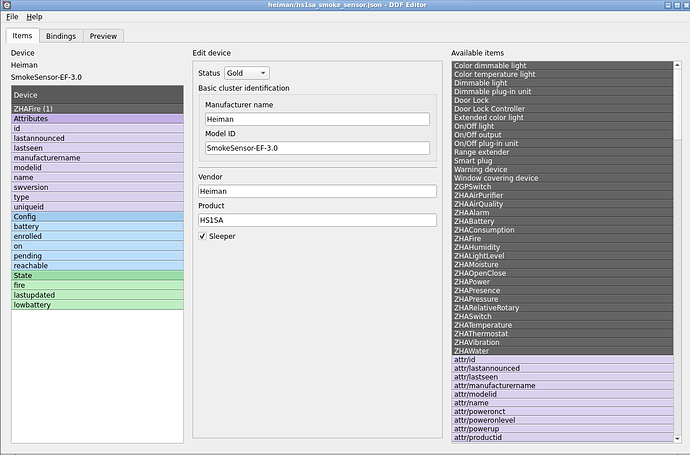
Task: Select the Attributes group row
Action: click(x=97, y=119)
